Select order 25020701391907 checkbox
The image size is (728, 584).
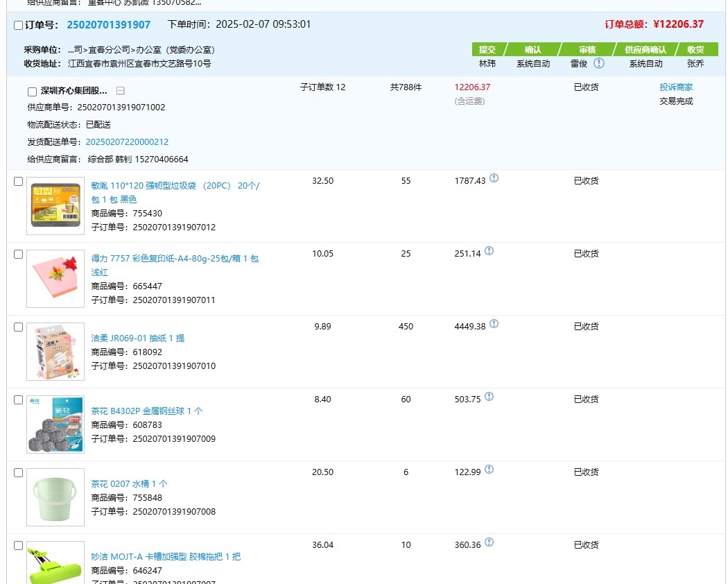click(19, 25)
